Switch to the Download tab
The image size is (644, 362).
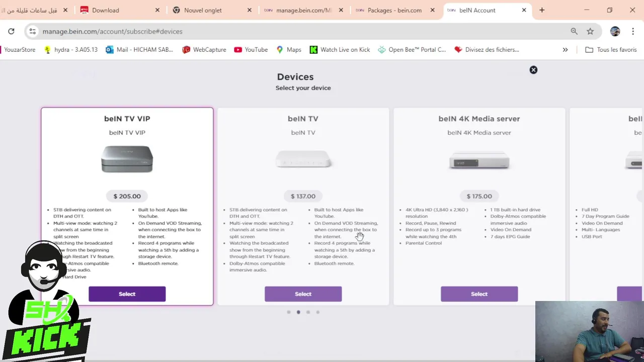coord(120,10)
